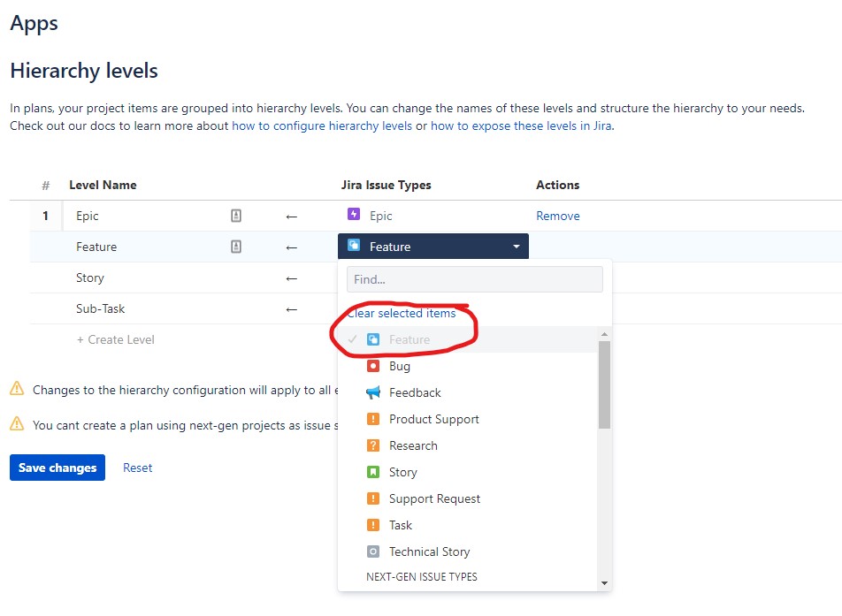Select Bug from the issue type list
This screenshot has width=842, height=616.
pos(468,366)
